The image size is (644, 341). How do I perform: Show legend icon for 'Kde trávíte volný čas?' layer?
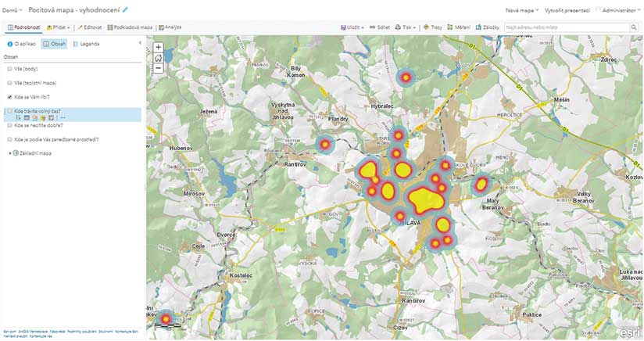coord(18,118)
